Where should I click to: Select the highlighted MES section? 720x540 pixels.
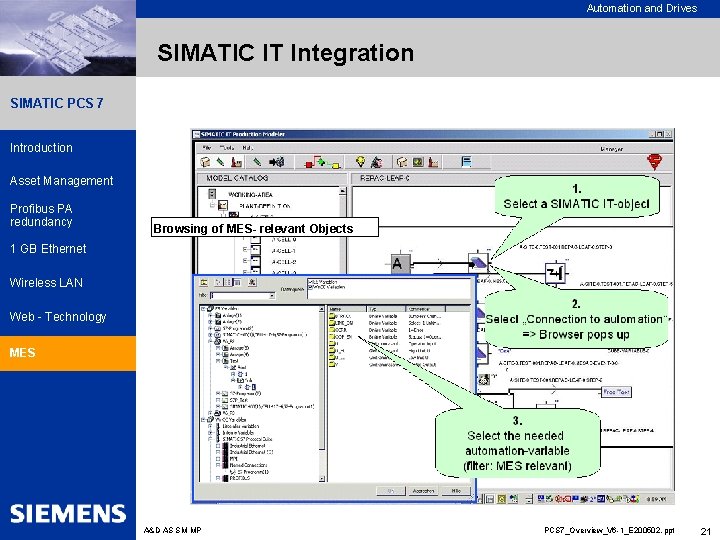68,353
